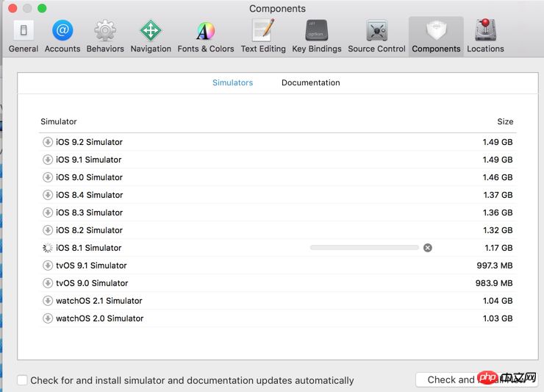Select the Components preferences pane
544x392 pixels.
pyautogui.click(x=436, y=36)
